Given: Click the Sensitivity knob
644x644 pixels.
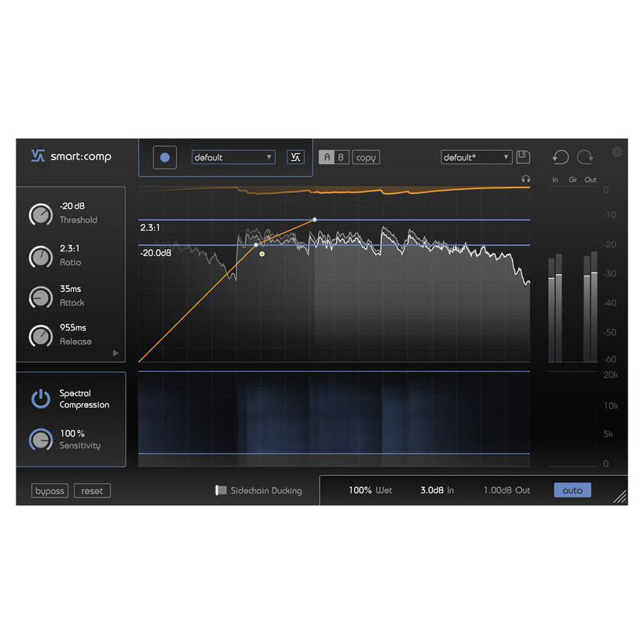Looking at the screenshot, I should (41, 440).
